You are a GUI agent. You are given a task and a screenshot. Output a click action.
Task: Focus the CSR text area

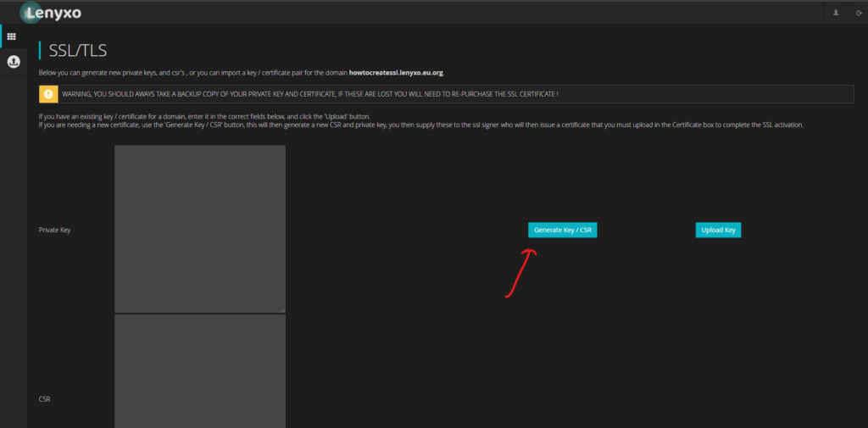pos(200,371)
